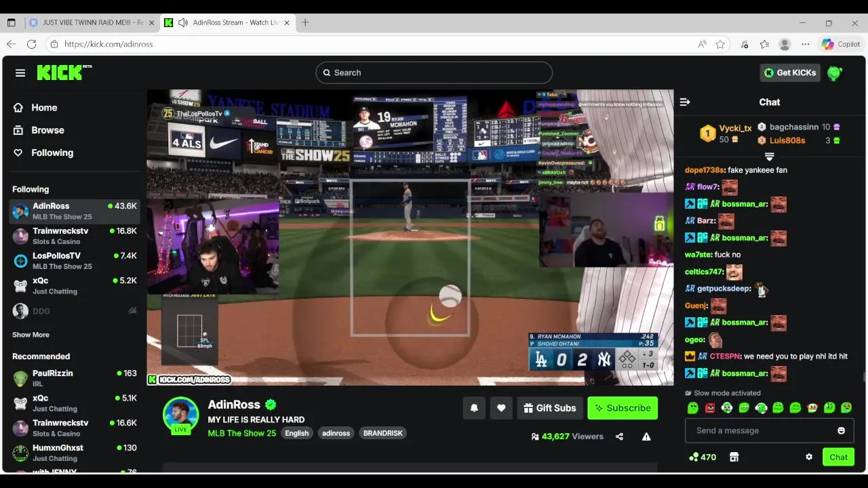Open Vycki_tx top gifter profile

(x=735, y=128)
